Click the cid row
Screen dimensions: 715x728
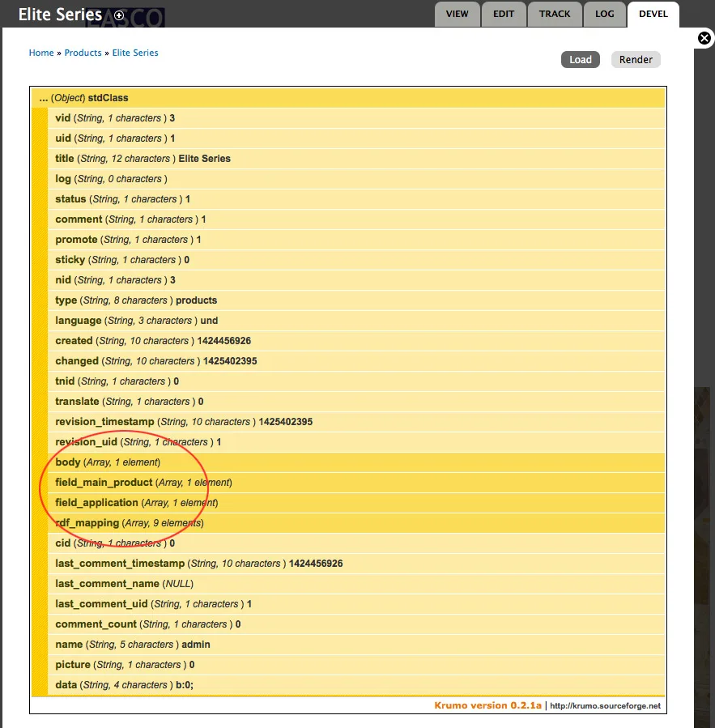tap(356, 543)
